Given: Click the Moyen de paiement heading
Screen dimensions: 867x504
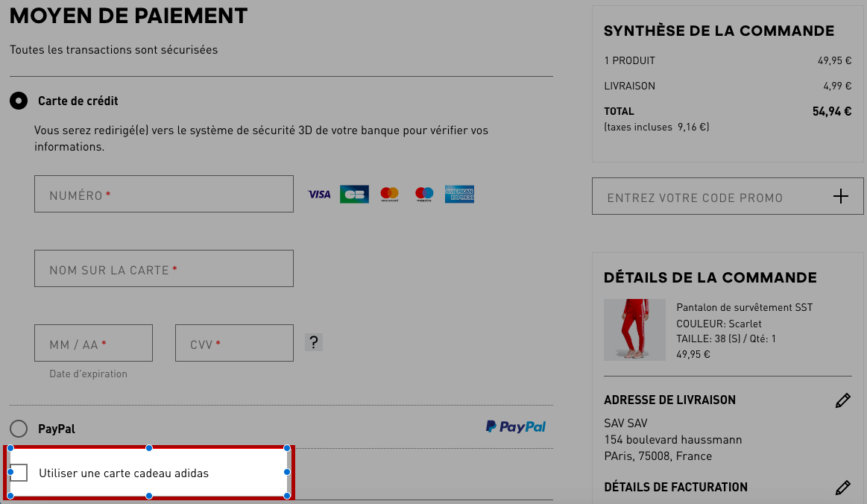Looking at the screenshot, I should click(128, 16).
